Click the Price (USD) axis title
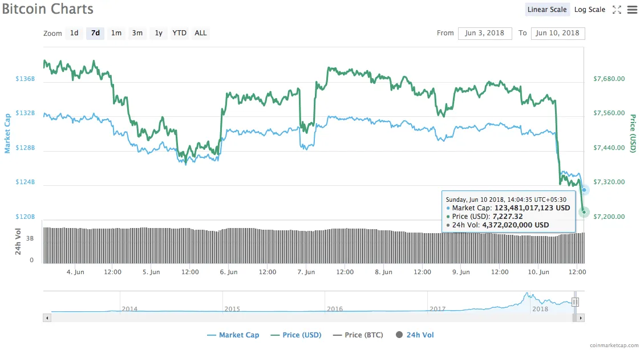 tap(633, 133)
